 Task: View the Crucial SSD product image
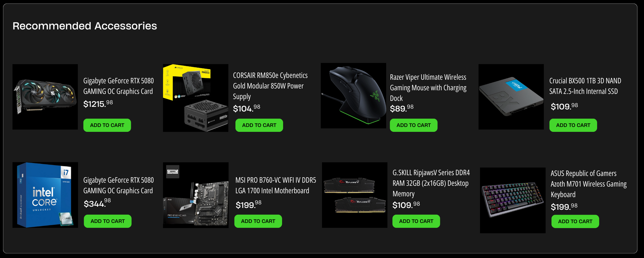[511, 97]
